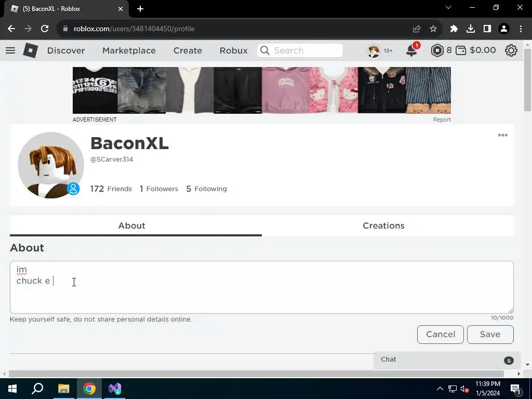The height and width of the screenshot is (399, 532).
Task: Click the vertical page scrollbar thumb
Action: click(528, 79)
